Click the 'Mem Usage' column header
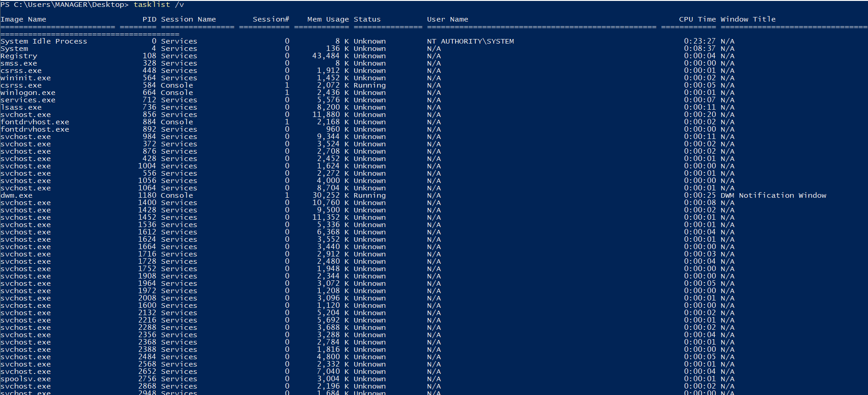This screenshot has width=868, height=395. tap(328, 19)
